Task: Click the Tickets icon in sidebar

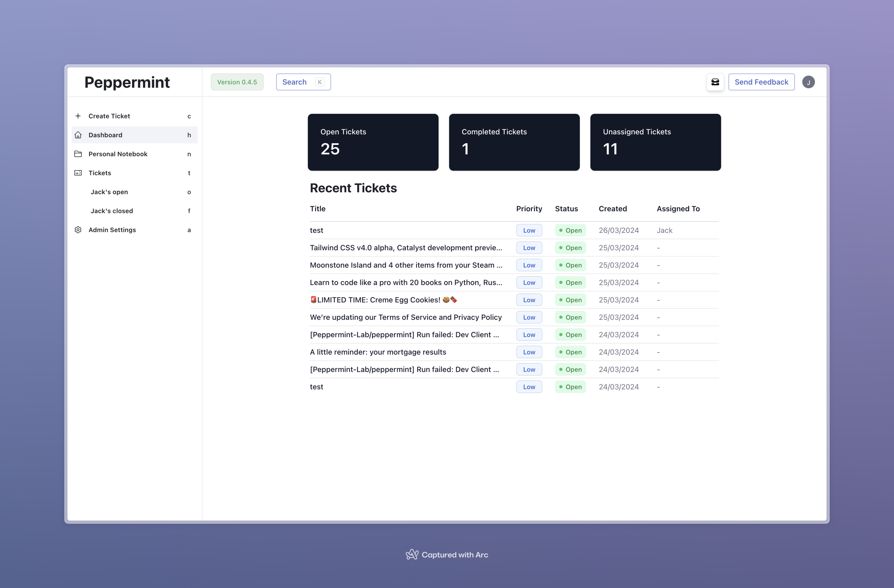Action: pos(79,173)
